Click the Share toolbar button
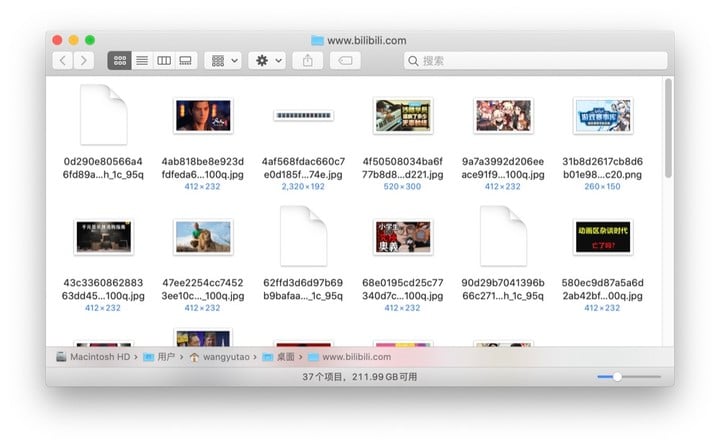Image resolution: width=720 pixels, height=447 pixels. [308, 61]
